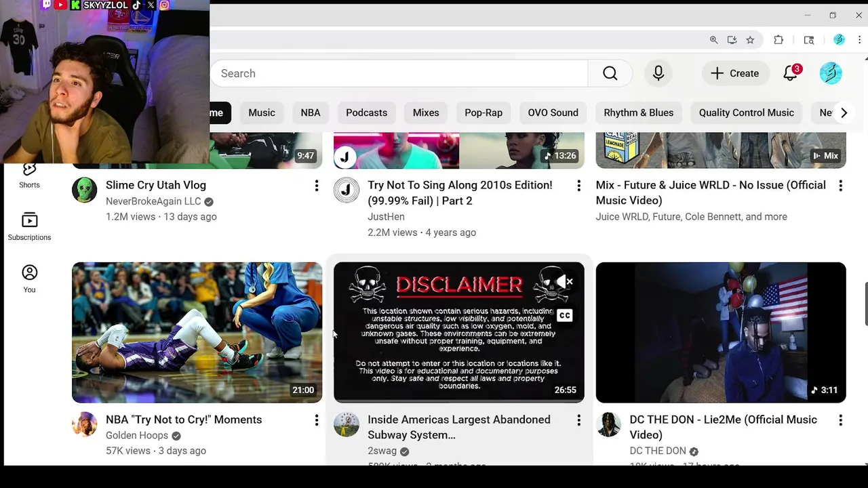Open options for NBA Try Not to Cry video

(x=316, y=420)
